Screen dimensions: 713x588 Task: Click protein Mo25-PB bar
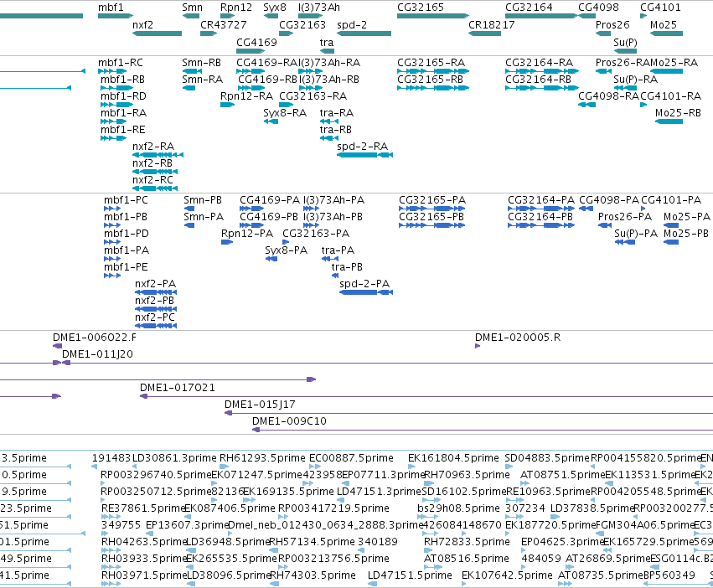671,242
